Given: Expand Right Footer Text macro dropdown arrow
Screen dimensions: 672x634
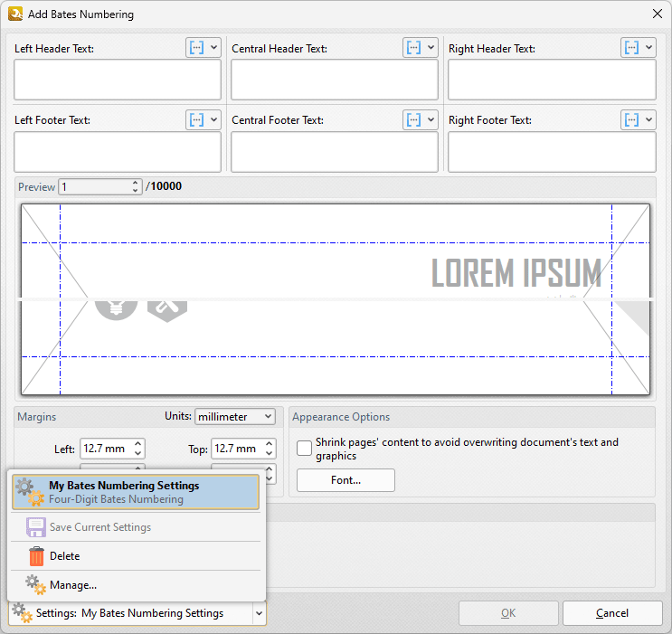Looking at the screenshot, I should pos(648,119).
